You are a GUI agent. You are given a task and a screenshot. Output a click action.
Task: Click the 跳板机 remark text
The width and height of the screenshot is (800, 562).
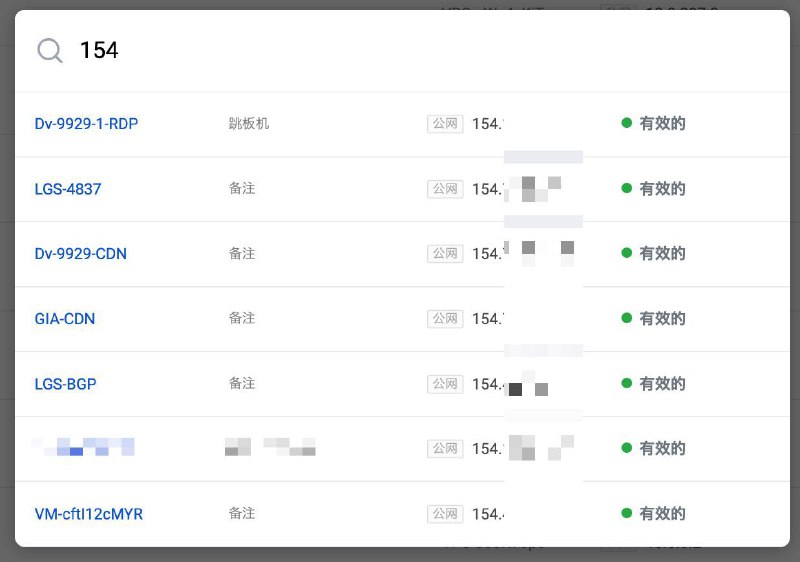pos(249,123)
